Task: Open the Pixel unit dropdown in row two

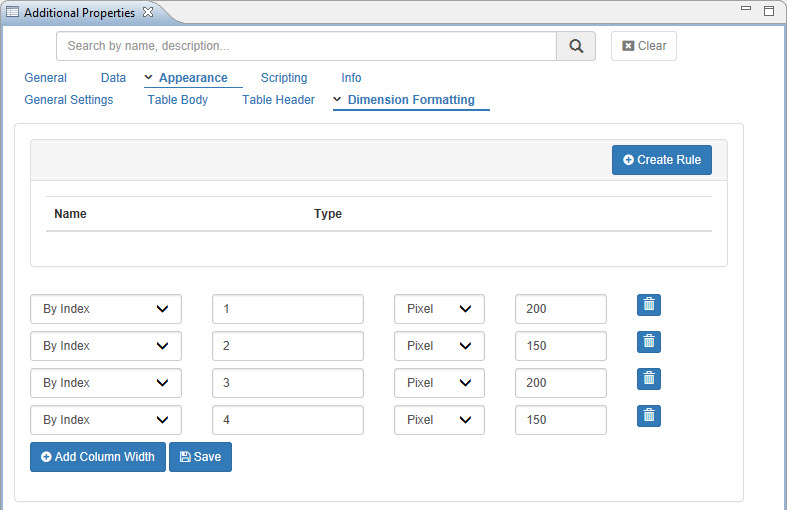Action: click(x=439, y=346)
